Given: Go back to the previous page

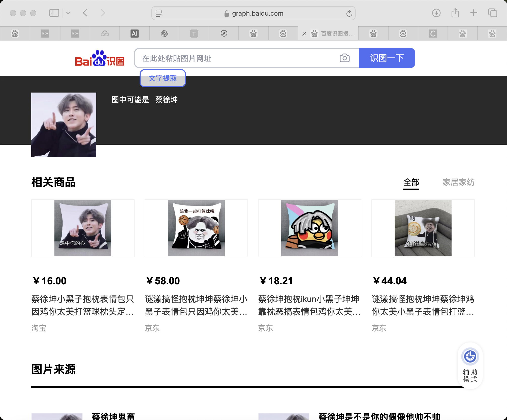Looking at the screenshot, I should coord(85,13).
